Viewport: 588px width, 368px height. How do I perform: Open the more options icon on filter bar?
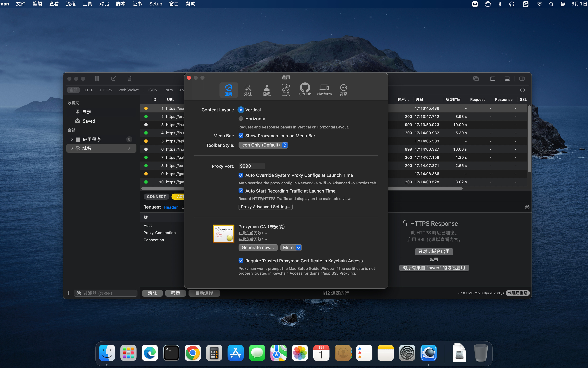pos(522,90)
